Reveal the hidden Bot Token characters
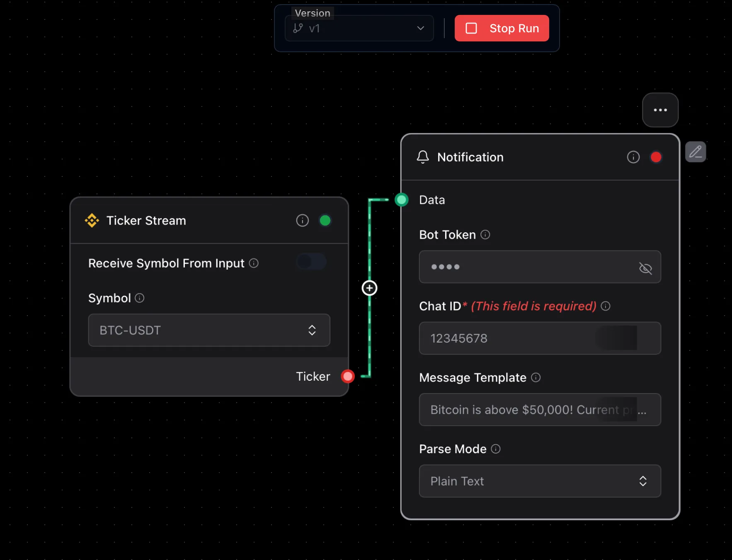The height and width of the screenshot is (560, 732). pyautogui.click(x=645, y=267)
